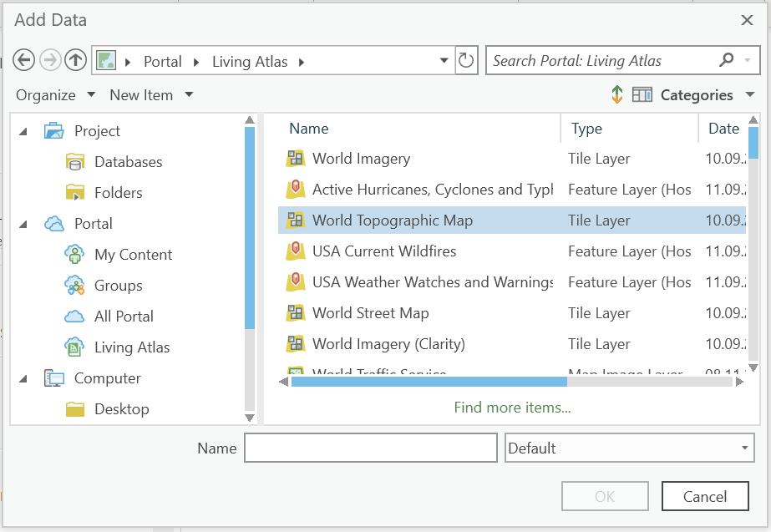The image size is (771, 532).
Task: Open the Organize dropdown menu
Action: 56,94
